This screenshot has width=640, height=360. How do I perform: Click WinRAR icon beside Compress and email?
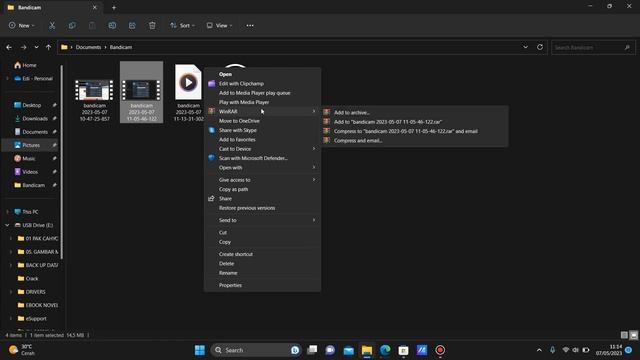tap(327, 140)
